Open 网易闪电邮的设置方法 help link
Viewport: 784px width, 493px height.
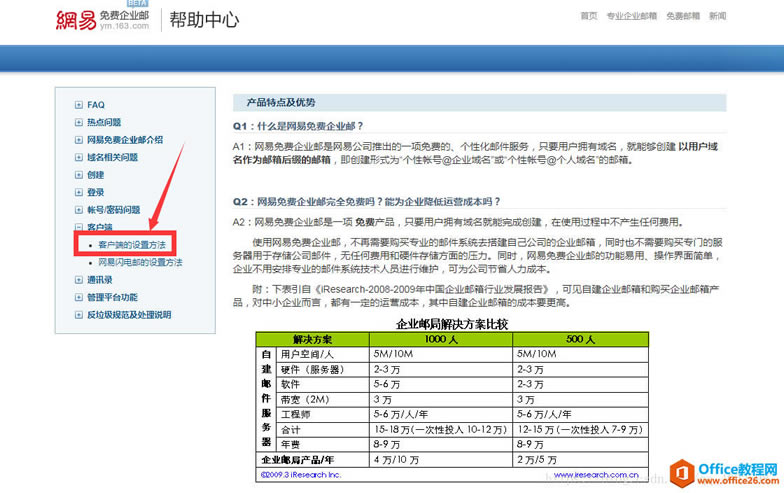tap(140, 262)
